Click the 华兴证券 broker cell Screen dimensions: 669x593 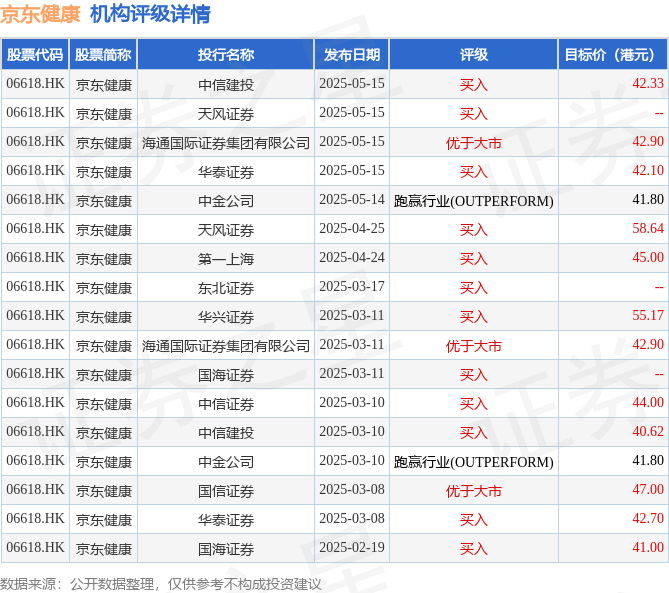coord(226,317)
